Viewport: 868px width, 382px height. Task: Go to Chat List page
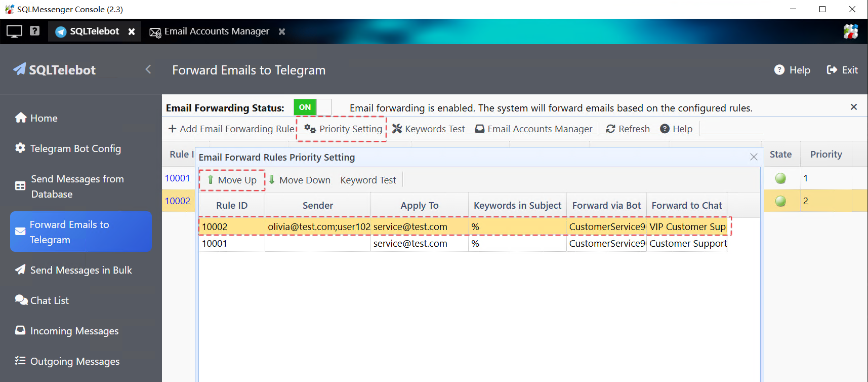click(49, 300)
